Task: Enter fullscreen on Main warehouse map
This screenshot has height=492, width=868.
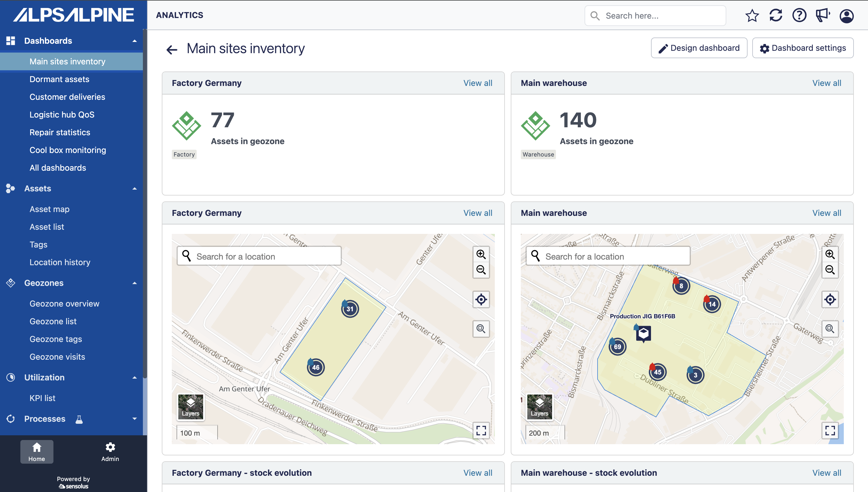Action: 830,430
